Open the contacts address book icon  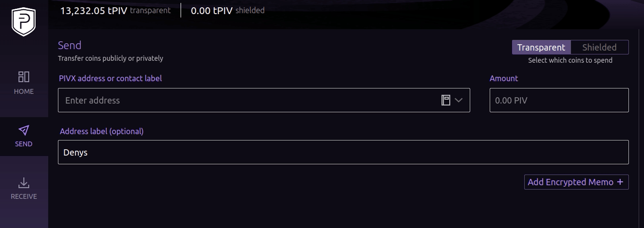445,100
